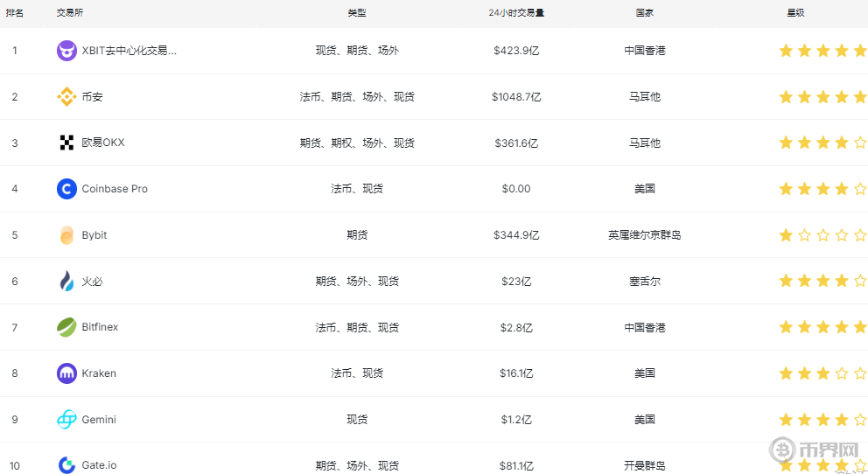The height and width of the screenshot is (474, 868).
Task: Click the Bitfinex row five-star rating
Action: [x=822, y=327]
